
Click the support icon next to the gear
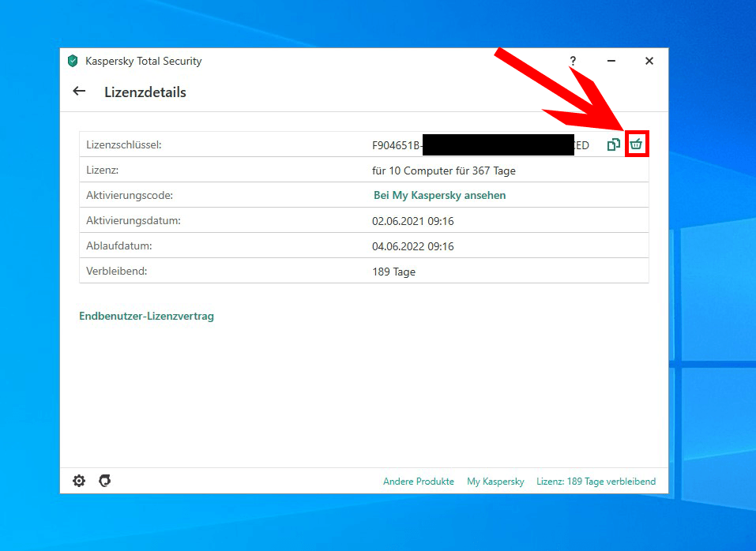pos(104,481)
